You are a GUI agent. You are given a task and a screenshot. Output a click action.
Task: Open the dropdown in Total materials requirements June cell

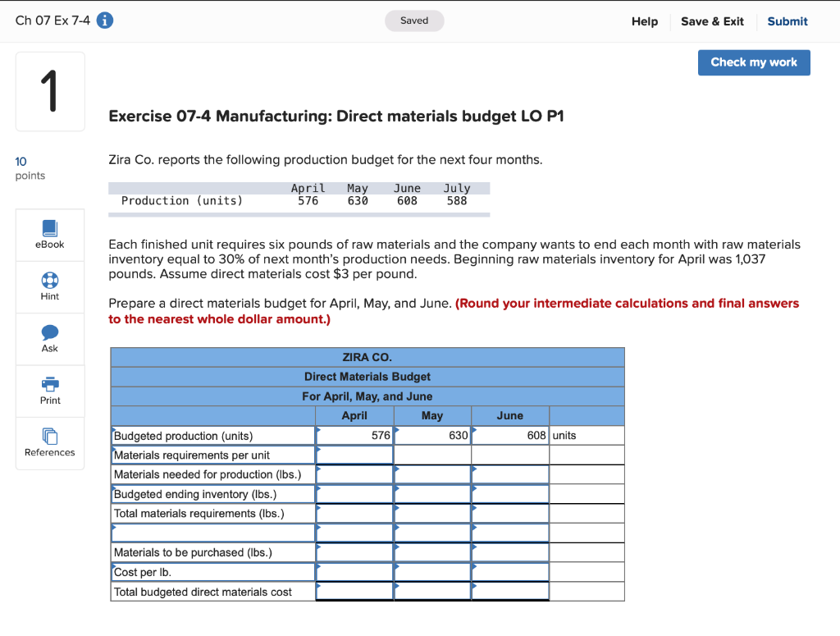pos(474,513)
